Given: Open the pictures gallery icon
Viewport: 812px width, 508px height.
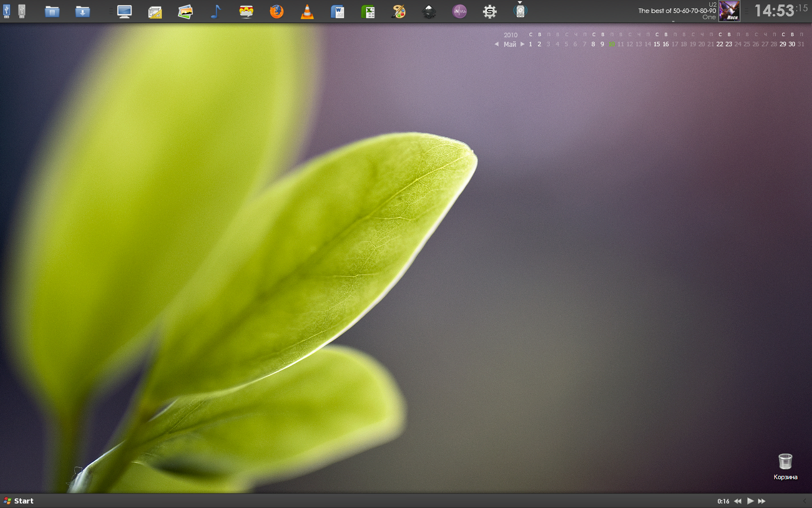Looking at the screenshot, I should click(x=186, y=11).
